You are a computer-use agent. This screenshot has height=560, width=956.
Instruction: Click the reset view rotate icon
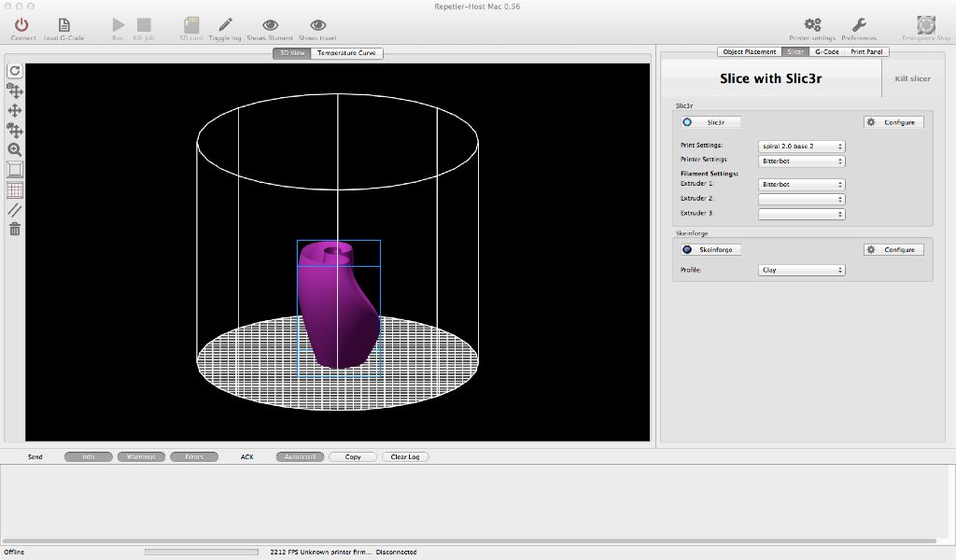15,71
